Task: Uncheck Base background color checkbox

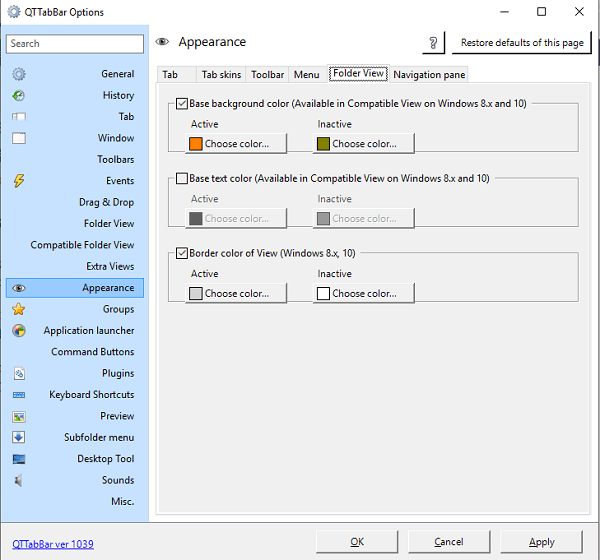Action: click(x=182, y=104)
